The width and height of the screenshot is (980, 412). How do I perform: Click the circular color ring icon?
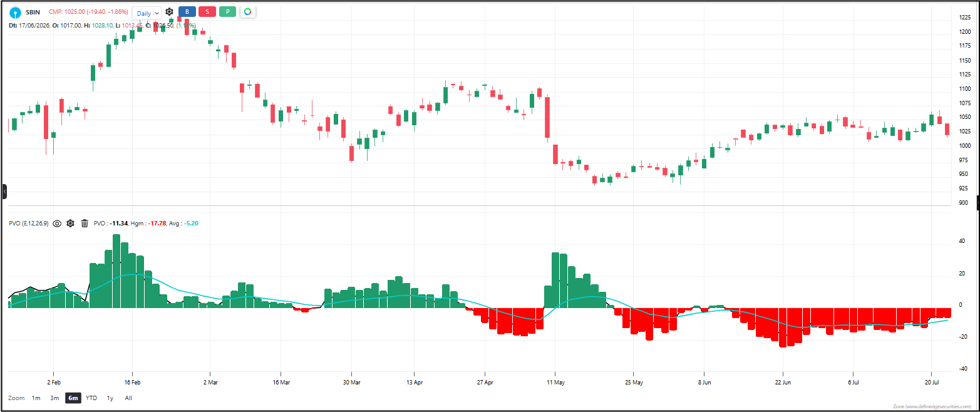[x=248, y=12]
